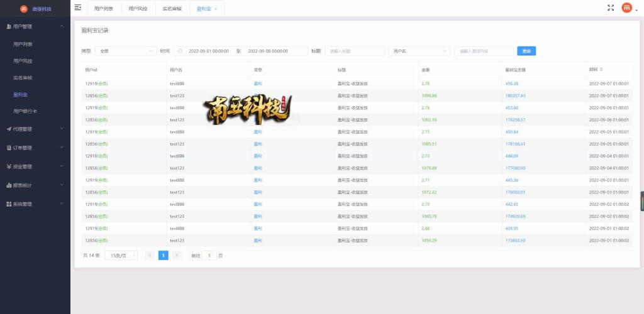Screen dimensions: 644x314
Task: Expand the 订单管理 menu chevron
Action: pyautogui.click(x=62, y=148)
